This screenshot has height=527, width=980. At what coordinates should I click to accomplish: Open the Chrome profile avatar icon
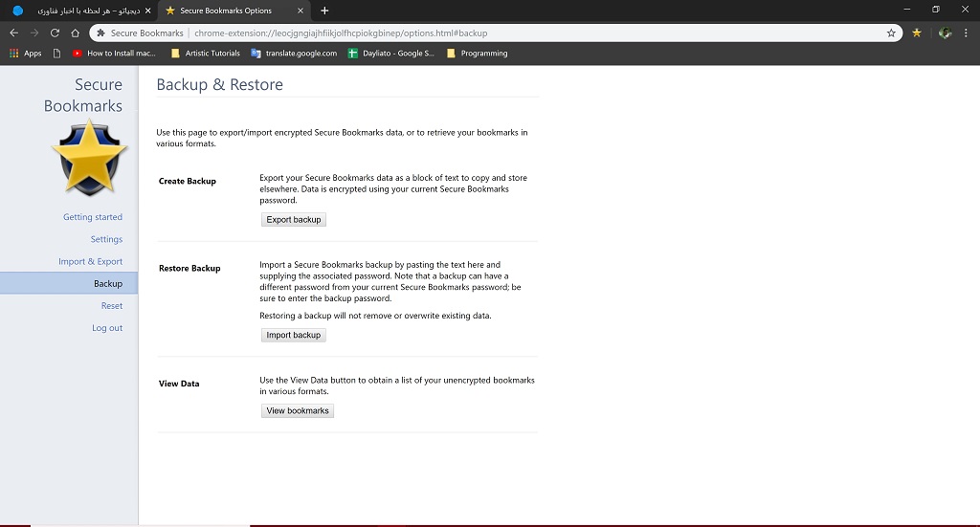[945, 33]
